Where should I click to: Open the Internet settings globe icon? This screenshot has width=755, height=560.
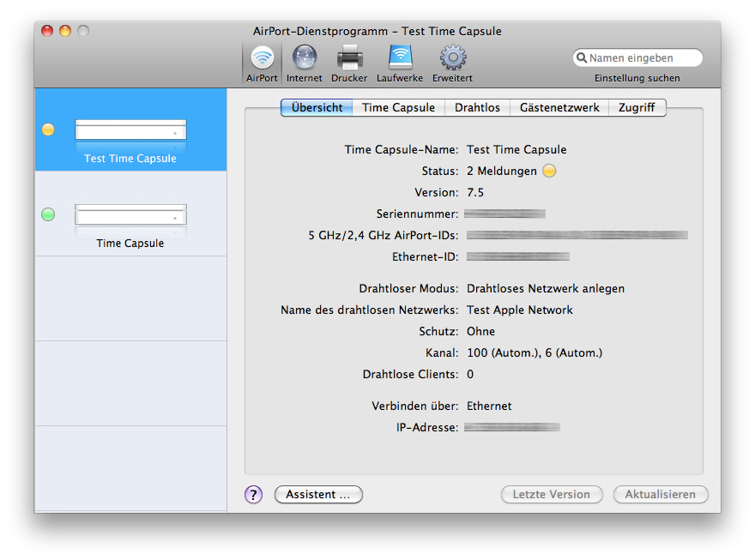point(305,57)
